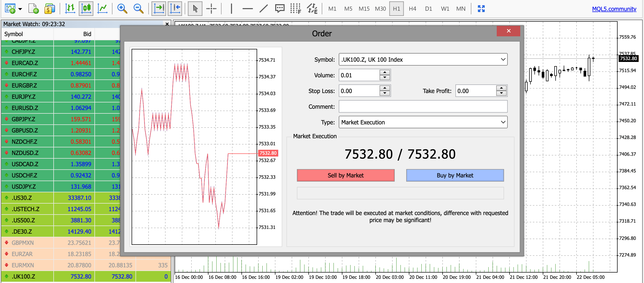Select M30 timeframe
Image resolution: width=644 pixels, height=283 pixels.
(x=380, y=9)
